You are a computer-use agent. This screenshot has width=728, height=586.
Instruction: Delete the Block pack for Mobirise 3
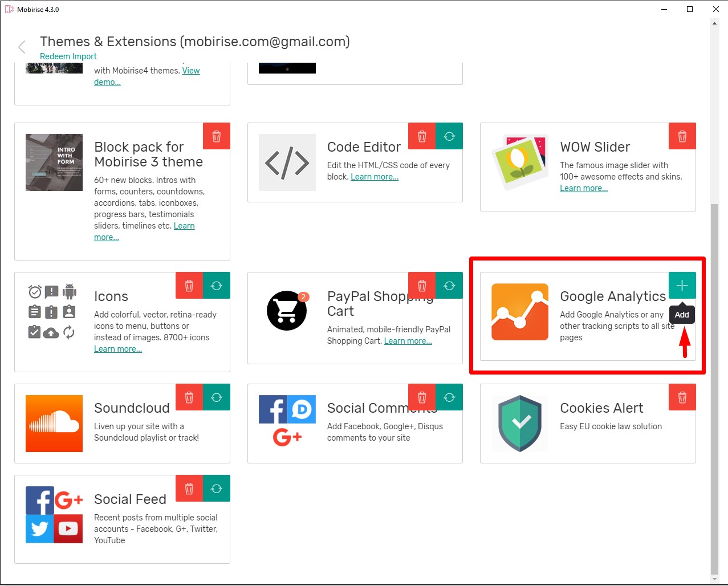tap(217, 136)
